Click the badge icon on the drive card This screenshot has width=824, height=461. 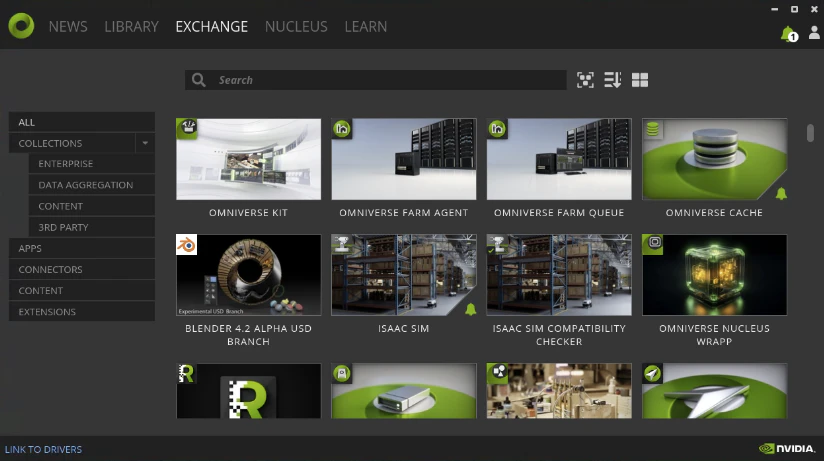coord(342,373)
